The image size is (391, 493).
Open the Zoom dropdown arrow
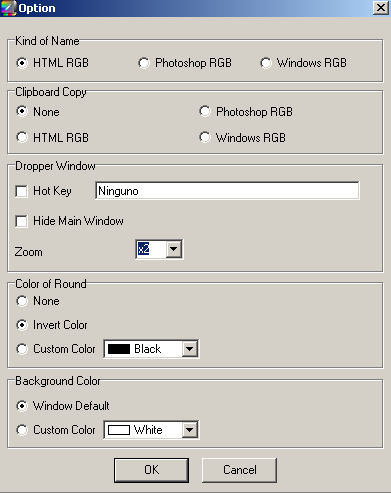point(174,249)
